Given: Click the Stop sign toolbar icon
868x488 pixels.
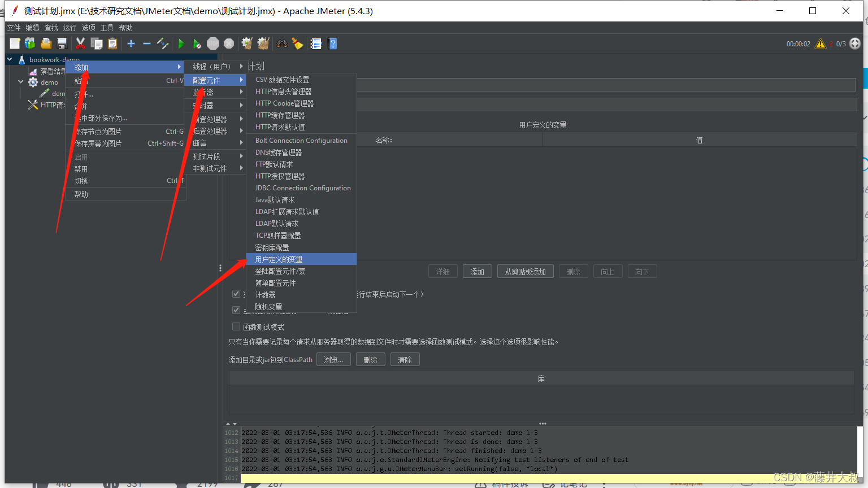Looking at the screenshot, I should click(x=213, y=43).
